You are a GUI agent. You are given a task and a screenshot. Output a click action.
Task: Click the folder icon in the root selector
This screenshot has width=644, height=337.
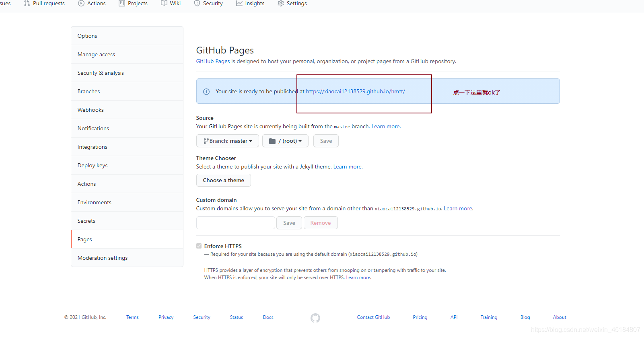[272, 141]
